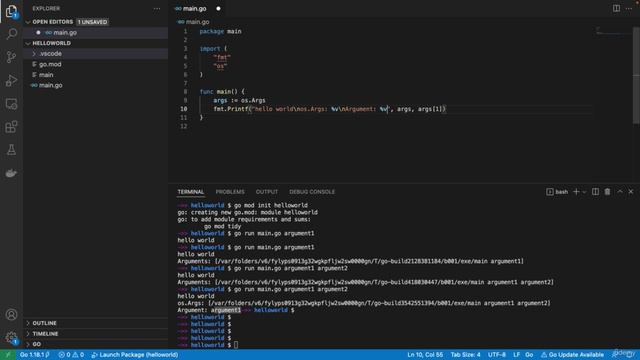The height and width of the screenshot is (360, 640).
Task: Select Go language mode in status bar
Action: coord(529,355)
